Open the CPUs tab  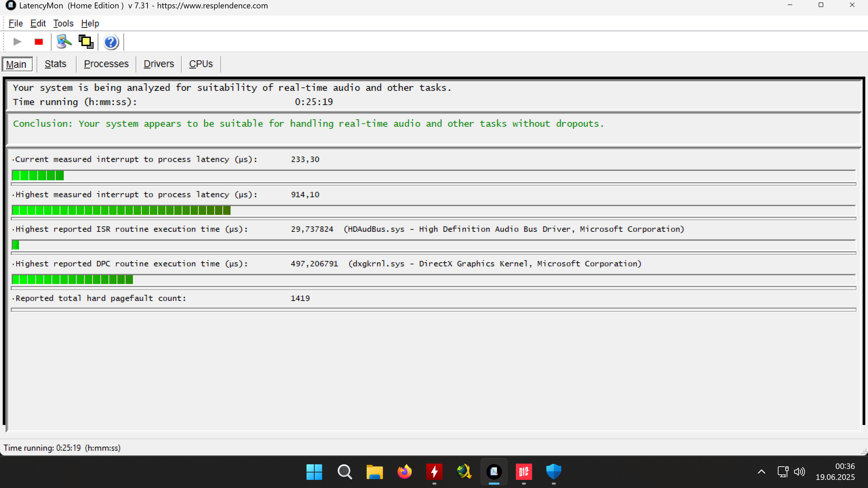pyautogui.click(x=201, y=64)
